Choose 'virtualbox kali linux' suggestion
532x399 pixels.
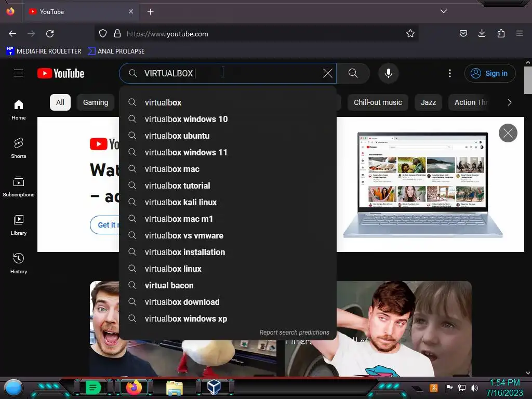click(228, 202)
